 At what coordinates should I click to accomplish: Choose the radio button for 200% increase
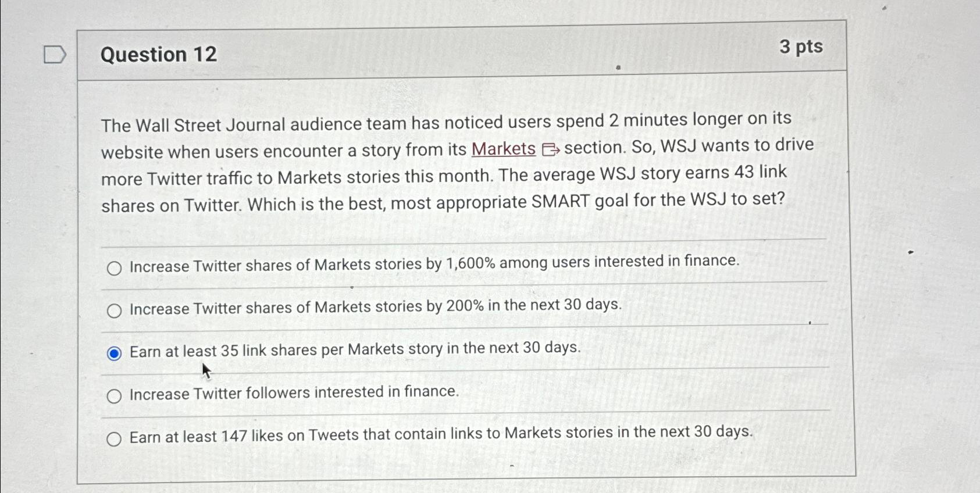[115, 311]
